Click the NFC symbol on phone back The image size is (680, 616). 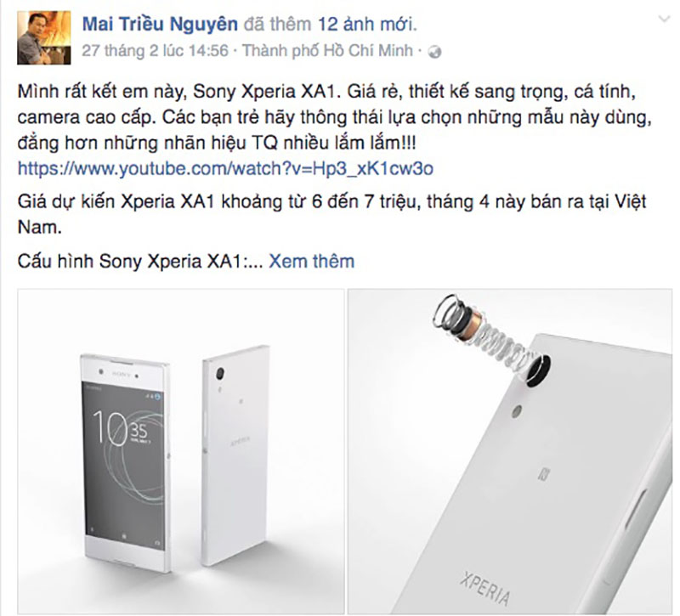[x=542, y=474]
